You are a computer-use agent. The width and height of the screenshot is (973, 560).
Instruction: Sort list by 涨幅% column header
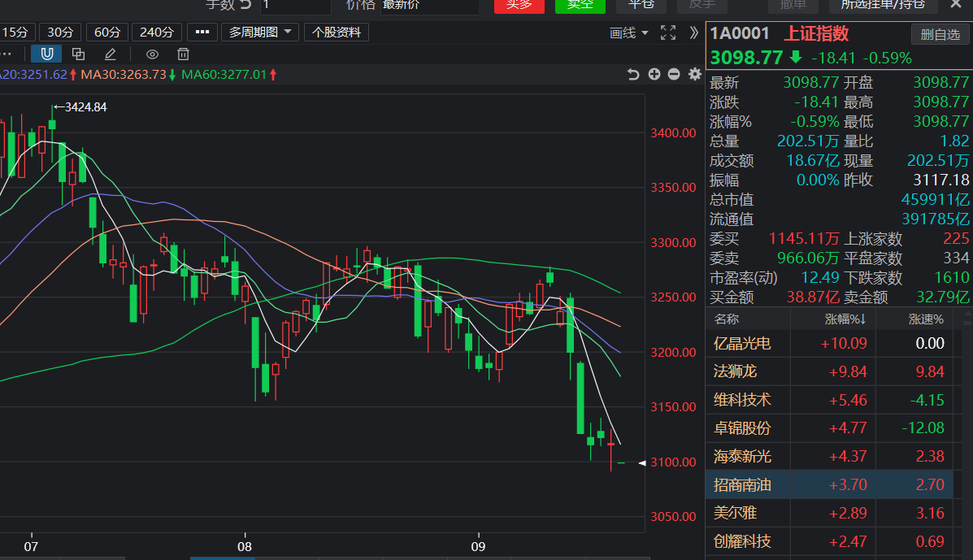coord(841,319)
